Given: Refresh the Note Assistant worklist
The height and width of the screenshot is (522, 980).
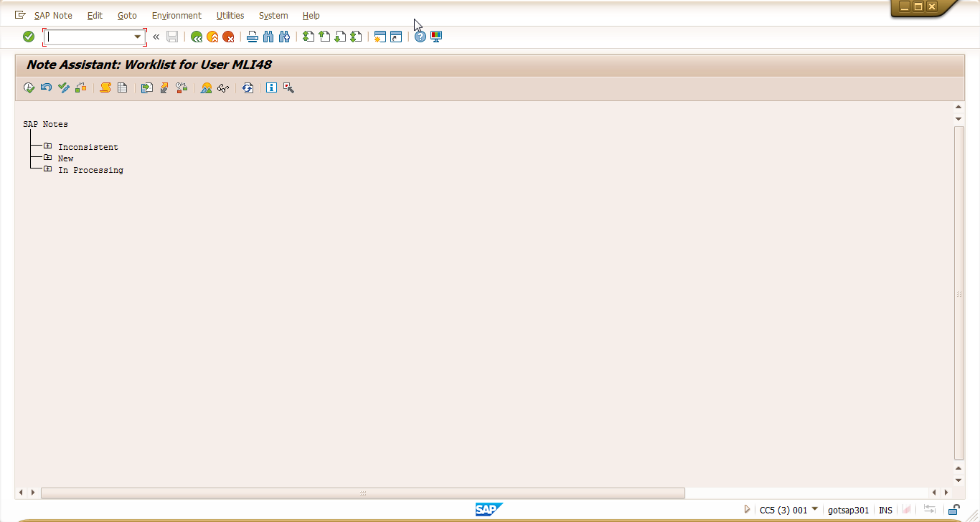Looking at the screenshot, I should (247, 87).
